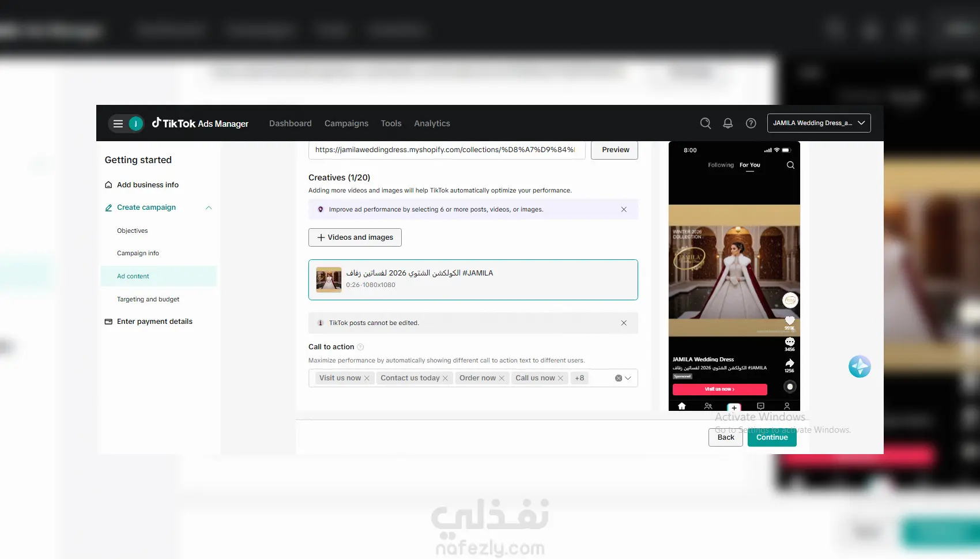Switch to For You tab in preview
Viewport: 980px width, 559px height.
750,165
